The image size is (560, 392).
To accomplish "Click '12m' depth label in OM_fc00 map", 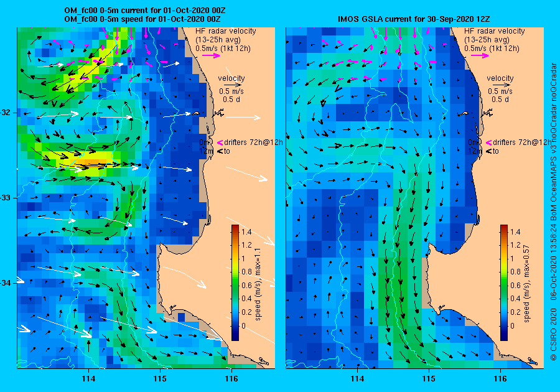I will (x=206, y=151).
